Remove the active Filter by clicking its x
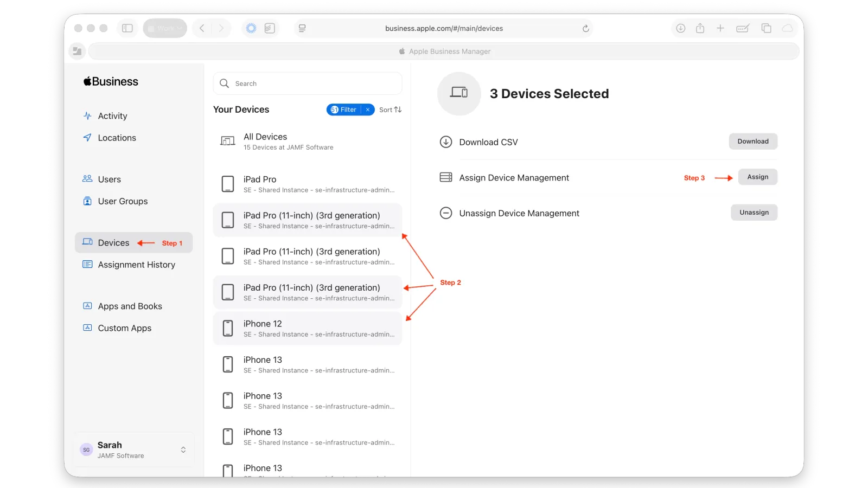868x488 pixels. [368, 110]
